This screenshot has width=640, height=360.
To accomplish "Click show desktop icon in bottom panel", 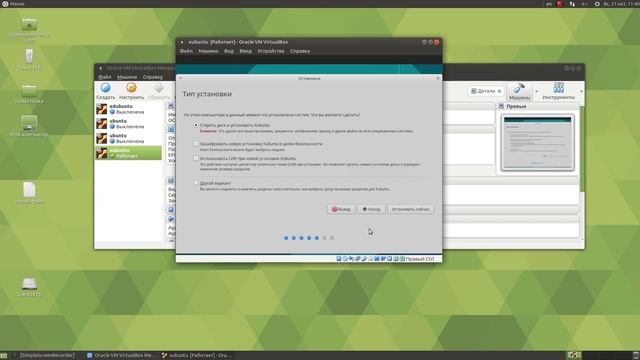I will pyautogui.click(x=4, y=356).
